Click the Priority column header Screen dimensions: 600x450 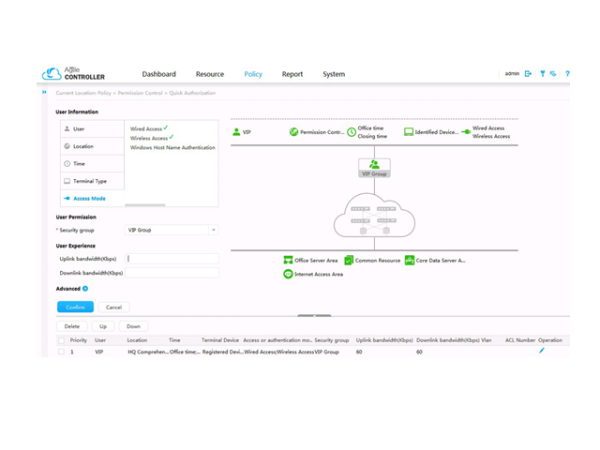coord(78,340)
